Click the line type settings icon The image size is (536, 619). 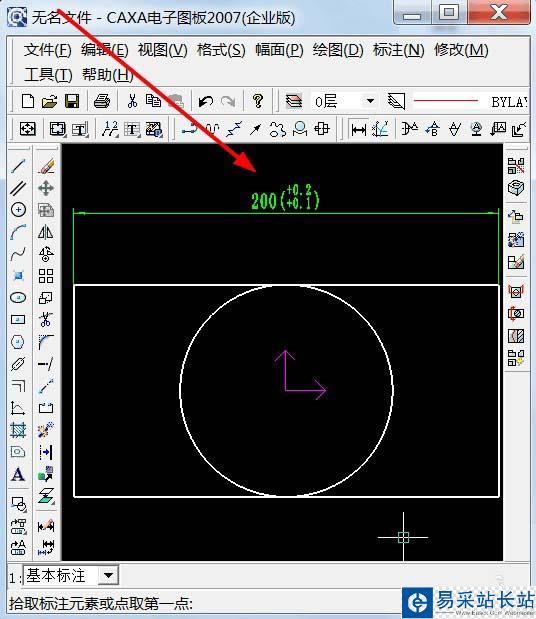[396, 101]
